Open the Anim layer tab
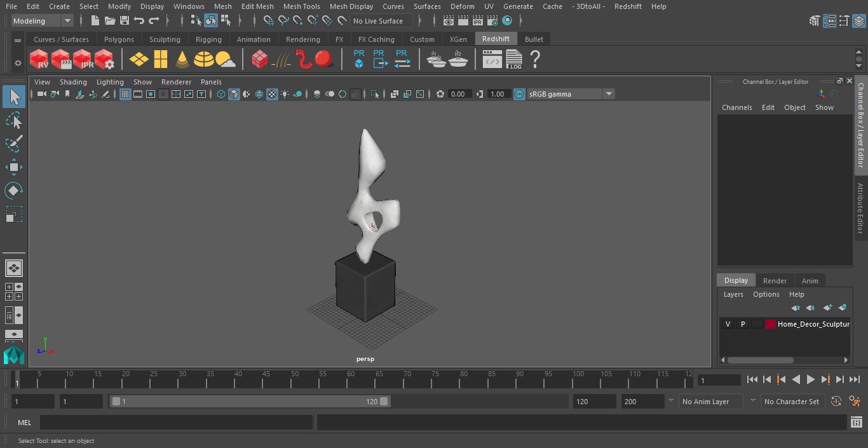Viewport: 868px width, 448px height. (x=810, y=280)
